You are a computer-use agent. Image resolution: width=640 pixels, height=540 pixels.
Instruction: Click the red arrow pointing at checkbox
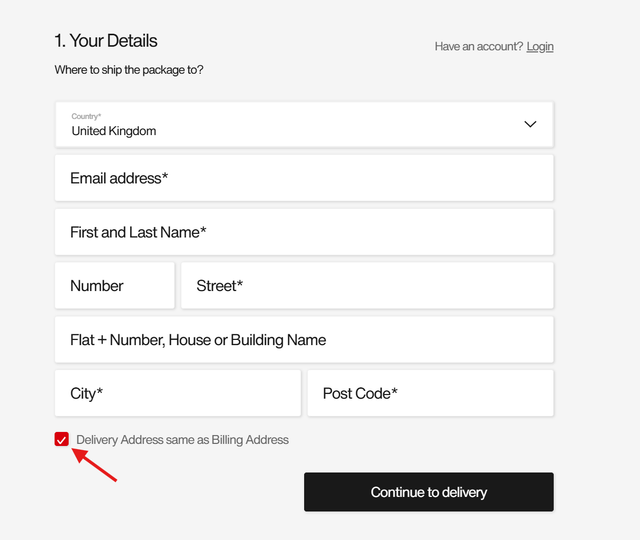[96, 466]
